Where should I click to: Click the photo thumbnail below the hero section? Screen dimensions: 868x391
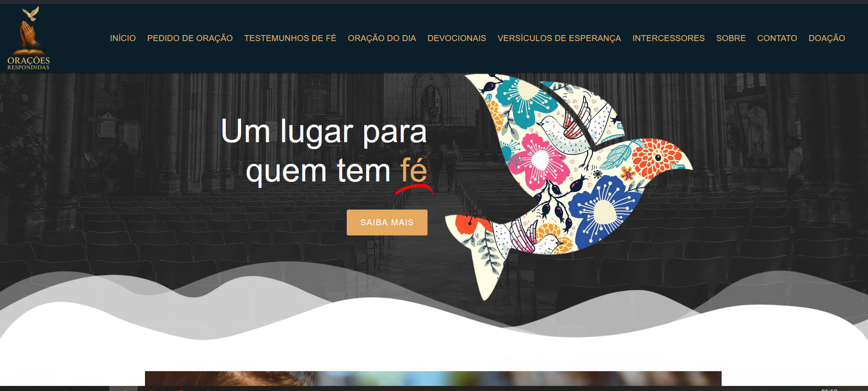click(x=433, y=379)
